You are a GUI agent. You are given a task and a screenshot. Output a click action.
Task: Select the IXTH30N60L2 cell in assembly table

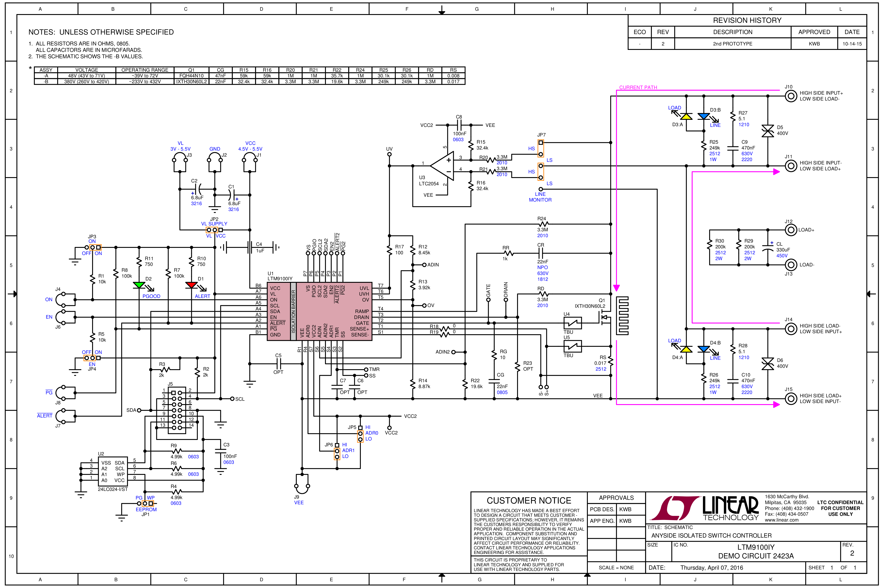click(191, 81)
